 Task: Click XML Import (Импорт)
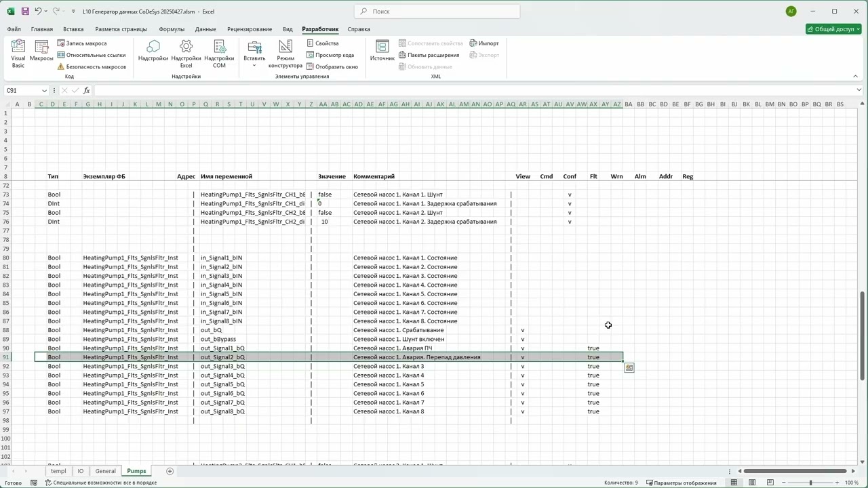tap(484, 43)
